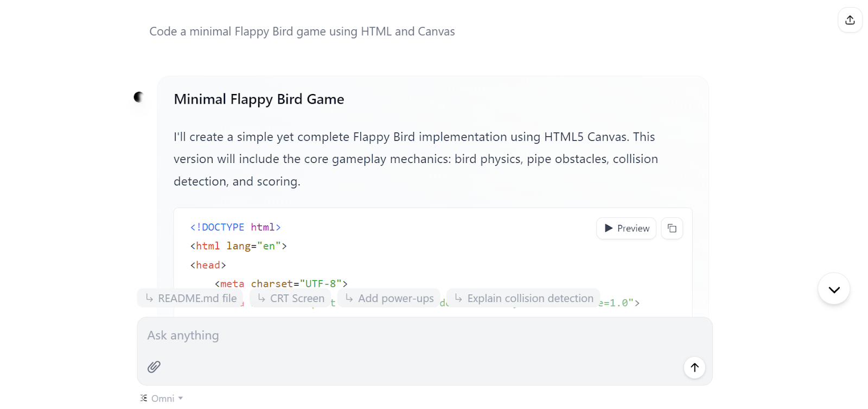Open the Omni model selector
This screenshot has height=409, width=868.
click(162, 398)
